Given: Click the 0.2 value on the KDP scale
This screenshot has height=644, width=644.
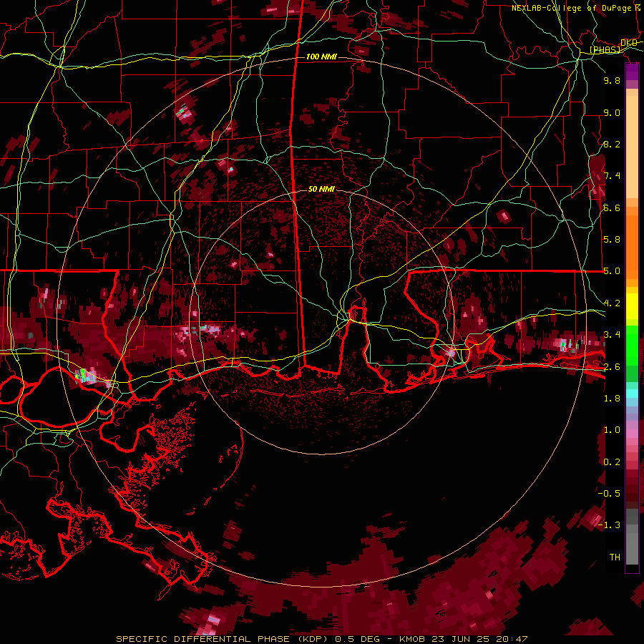Looking at the screenshot, I should coord(612,462).
